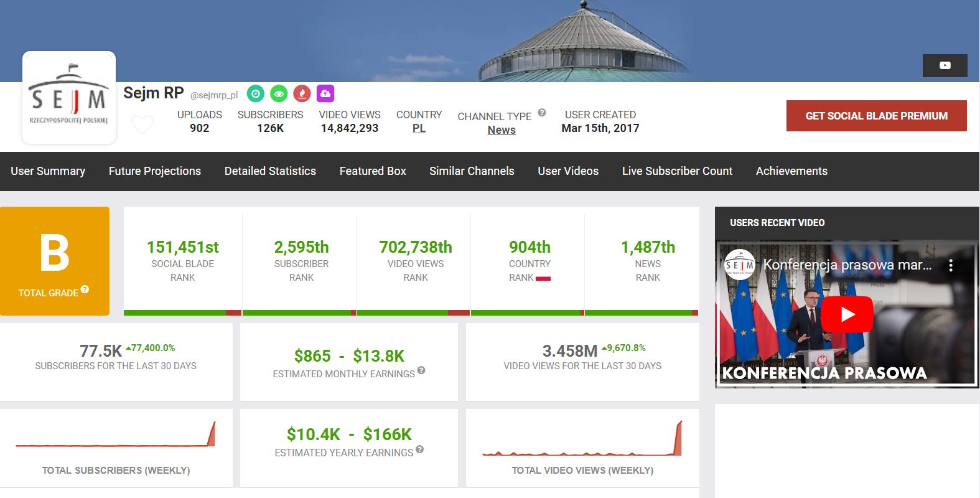Screen dimensions: 980x498
Task: Click the green clock badge icon
Action: coord(256,93)
